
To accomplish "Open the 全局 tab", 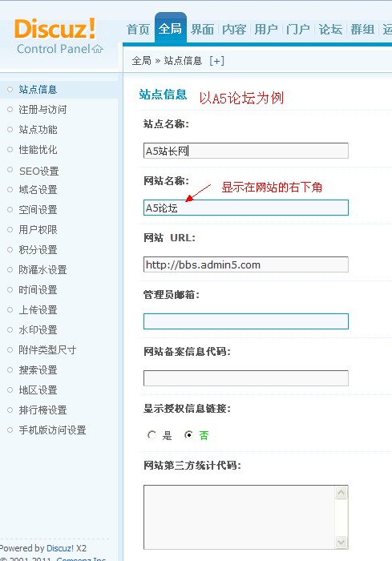I will [x=171, y=28].
